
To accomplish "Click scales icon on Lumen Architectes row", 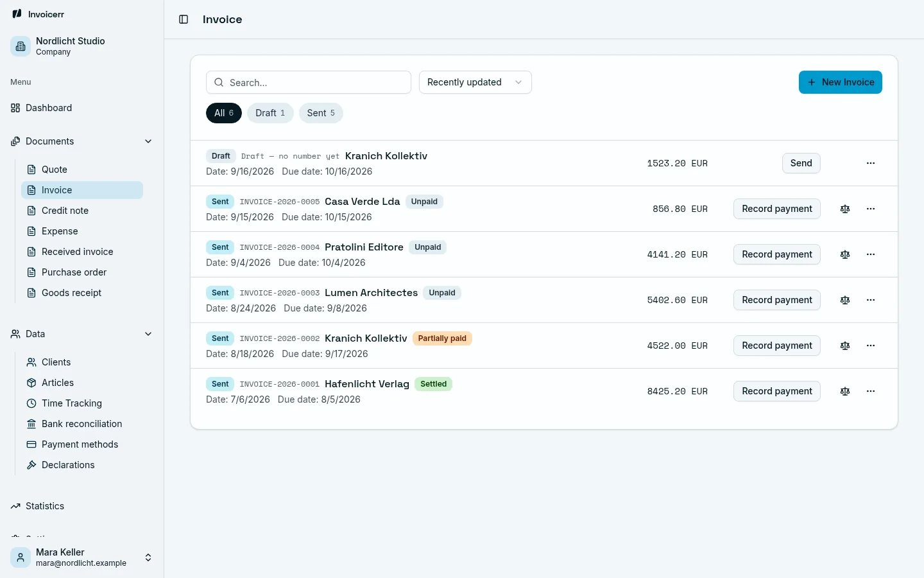I will point(845,300).
